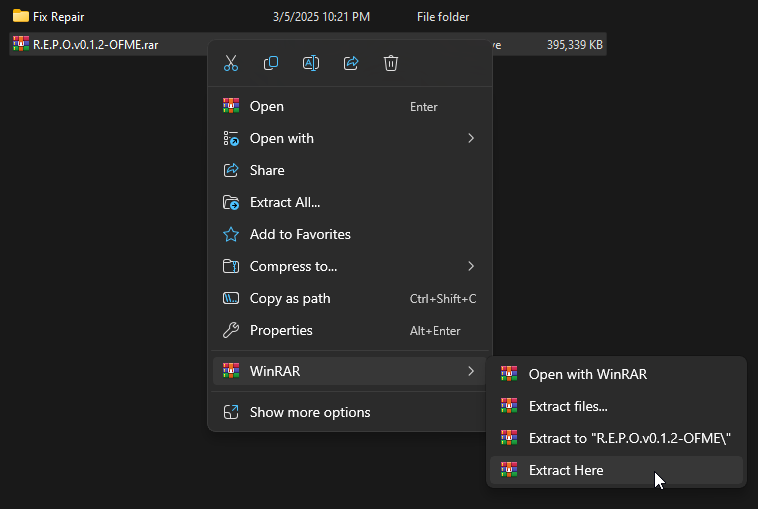Expand the Compress to submenu arrow
The image size is (758, 509).
[471, 266]
